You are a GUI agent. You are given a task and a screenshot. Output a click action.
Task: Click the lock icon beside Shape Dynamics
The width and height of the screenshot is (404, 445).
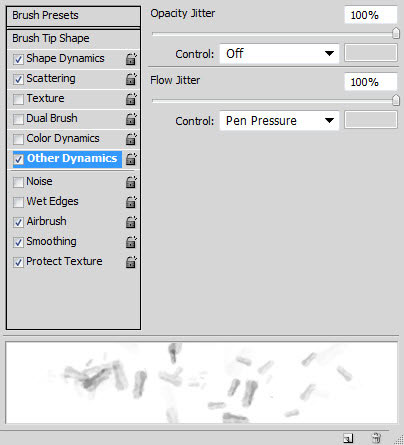(x=131, y=59)
